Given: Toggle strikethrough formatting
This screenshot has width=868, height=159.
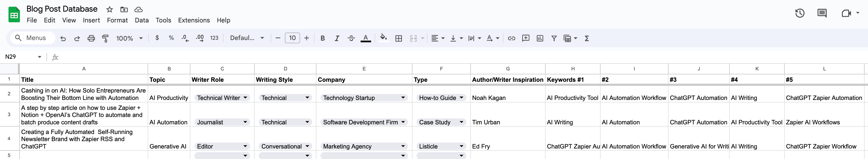Looking at the screenshot, I should pyautogui.click(x=351, y=38).
